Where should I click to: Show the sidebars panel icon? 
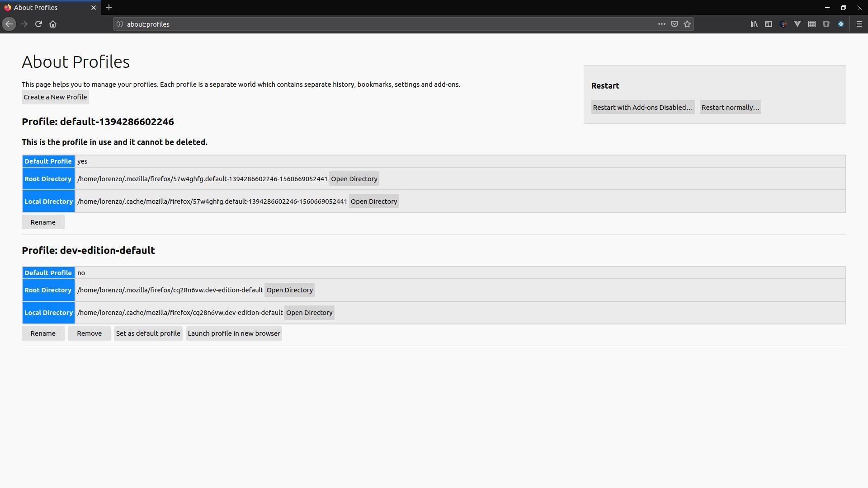point(768,24)
